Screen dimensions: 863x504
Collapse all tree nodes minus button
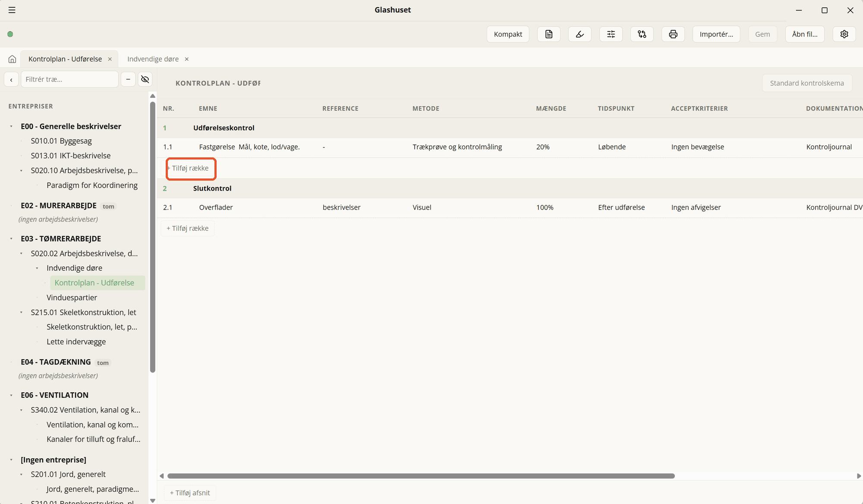pos(128,79)
